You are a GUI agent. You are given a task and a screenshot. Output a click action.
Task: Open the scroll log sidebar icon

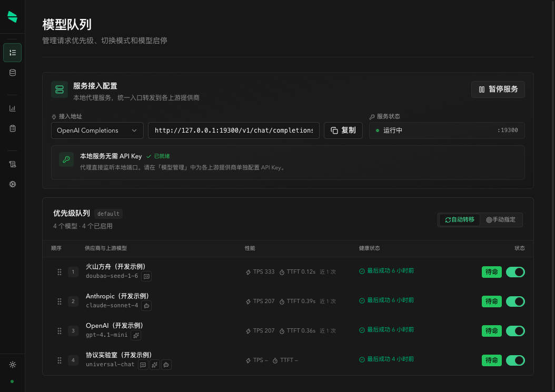point(13,164)
